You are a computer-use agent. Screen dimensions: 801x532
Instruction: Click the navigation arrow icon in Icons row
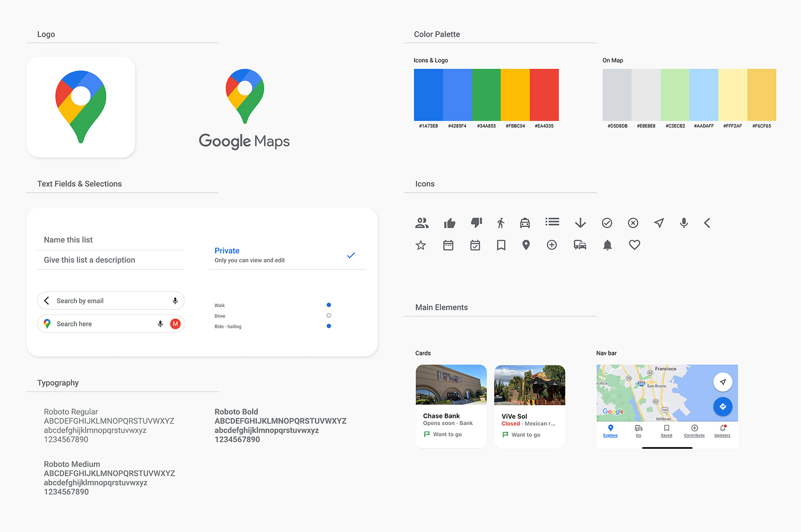pos(659,223)
